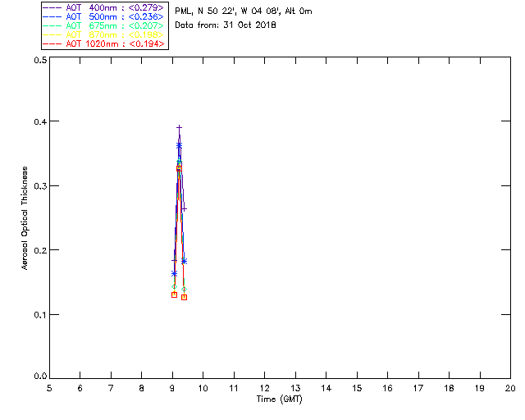Click the right red square marker near 0.125

(x=184, y=297)
